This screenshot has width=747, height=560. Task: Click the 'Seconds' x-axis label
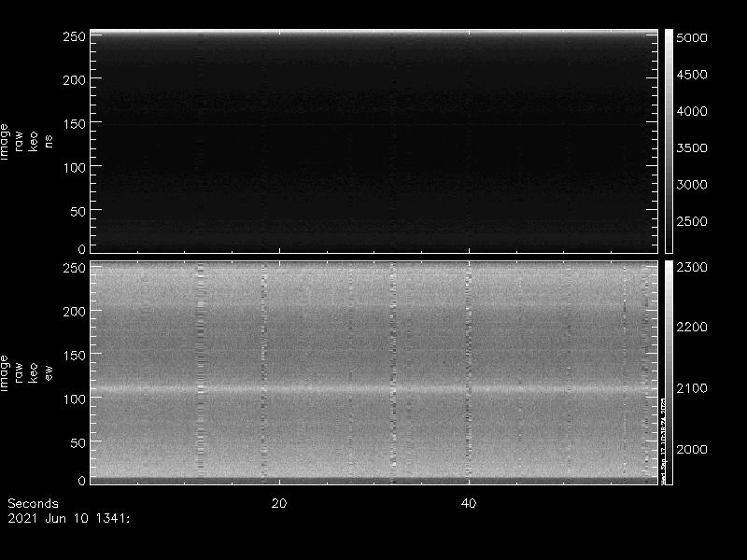pos(33,503)
